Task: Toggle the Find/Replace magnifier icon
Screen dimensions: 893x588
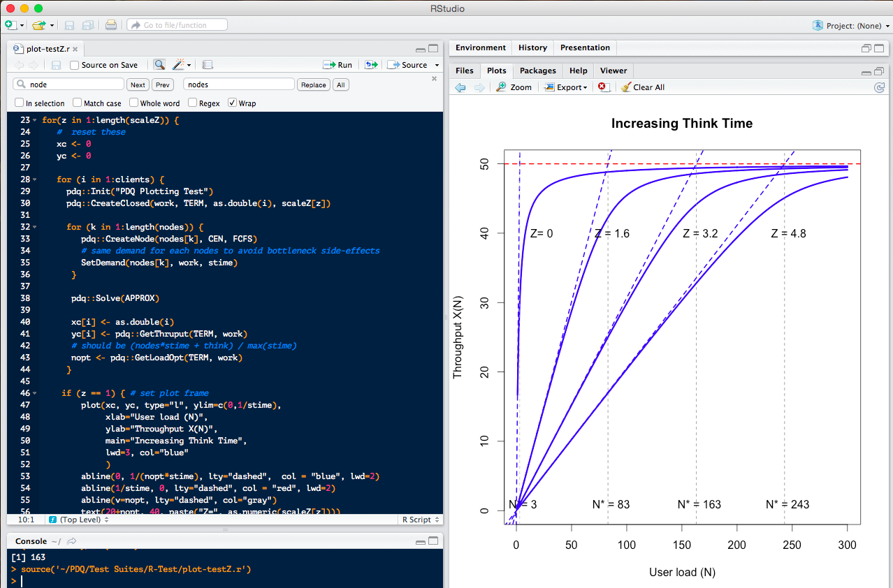Action: [x=159, y=65]
